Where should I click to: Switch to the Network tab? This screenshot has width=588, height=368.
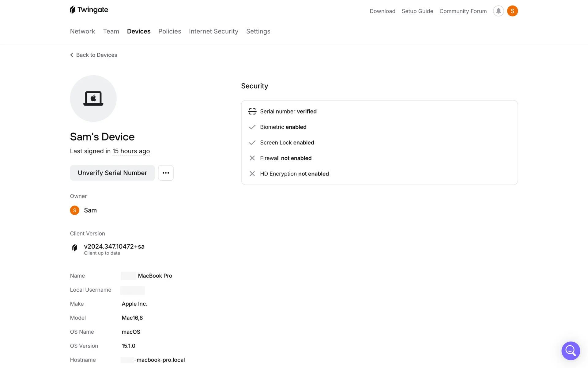click(x=82, y=31)
